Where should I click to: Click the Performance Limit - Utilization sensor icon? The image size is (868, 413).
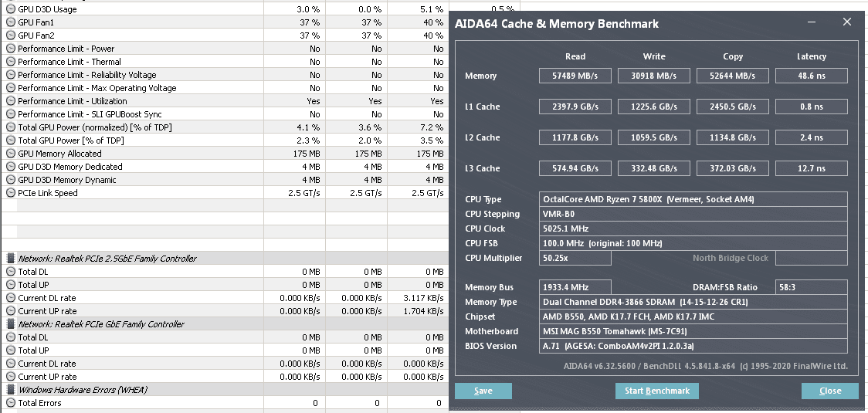(x=11, y=101)
